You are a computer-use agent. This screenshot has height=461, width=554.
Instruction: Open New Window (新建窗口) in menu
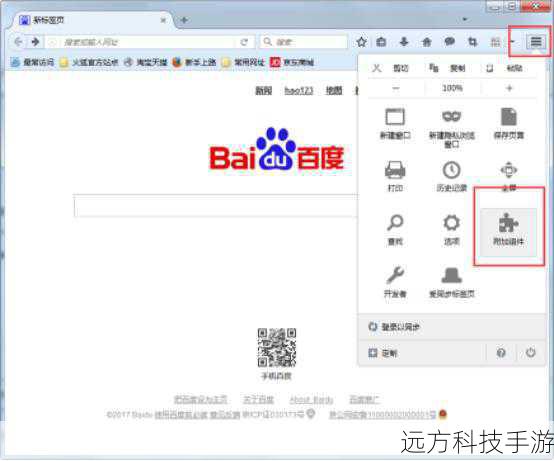coord(395,124)
